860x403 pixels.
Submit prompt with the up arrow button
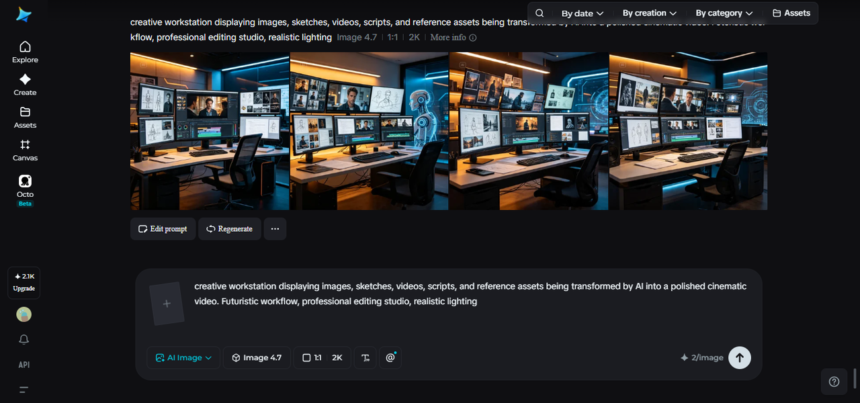pos(739,357)
